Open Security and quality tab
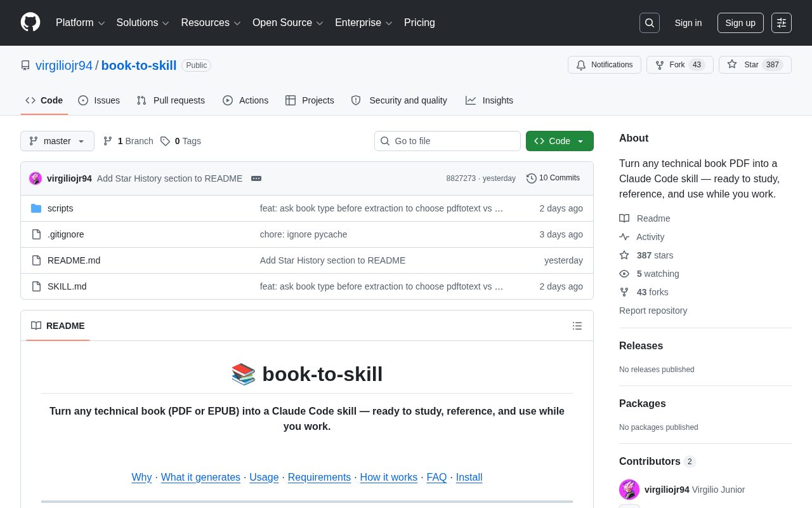 coord(399,100)
